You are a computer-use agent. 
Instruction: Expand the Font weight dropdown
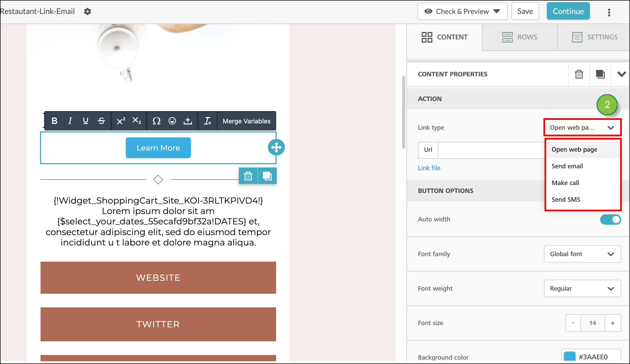tap(582, 288)
